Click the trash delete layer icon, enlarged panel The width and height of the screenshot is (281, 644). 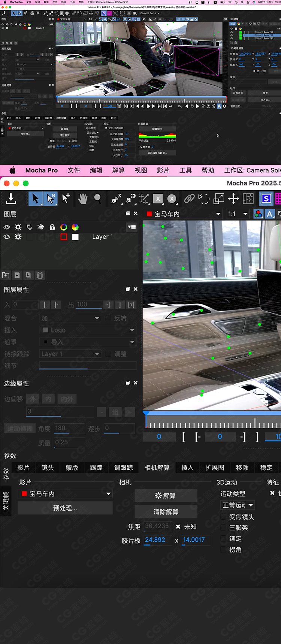coord(40,275)
